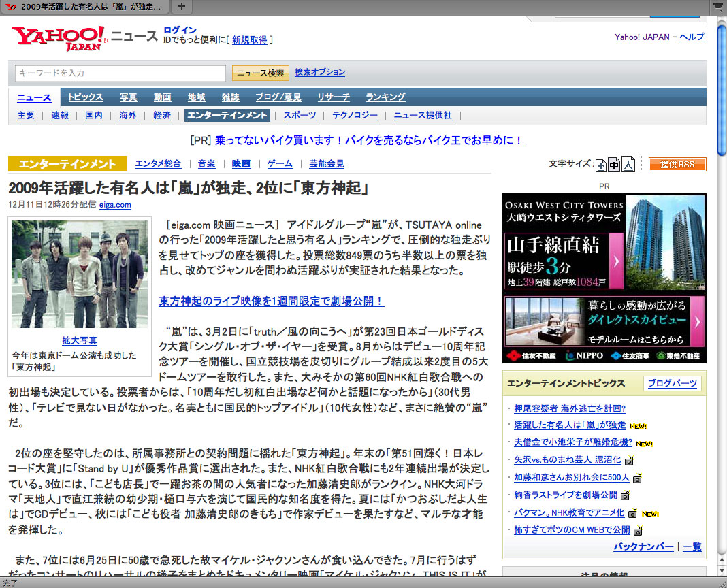
Task: Open the 主要 news category
Action: (26, 116)
